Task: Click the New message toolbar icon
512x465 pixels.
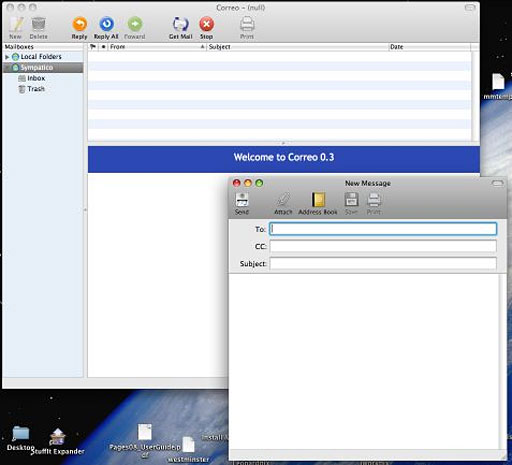Action: [x=16, y=24]
